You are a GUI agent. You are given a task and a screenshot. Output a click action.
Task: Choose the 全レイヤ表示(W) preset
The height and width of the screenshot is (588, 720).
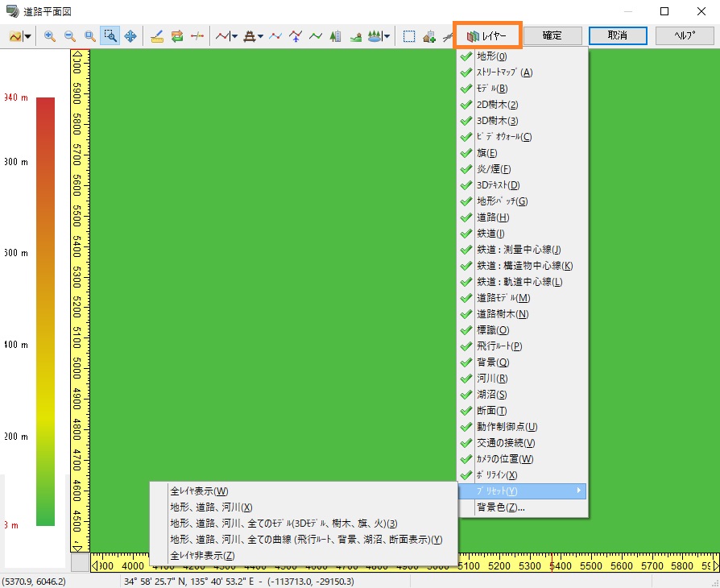pyautogui.click(x=304, y=491)
